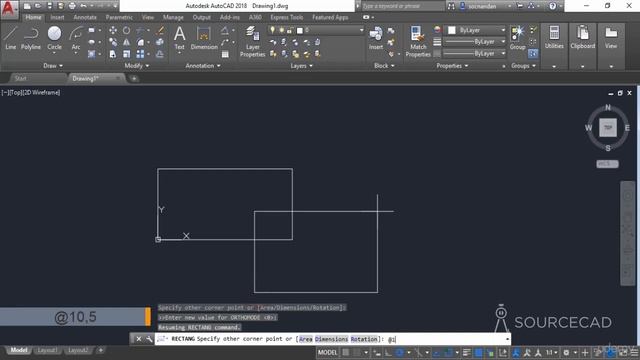Toggle layer lock padlock icon
This screenshot has width=640, height=360.
coord(290,30)
